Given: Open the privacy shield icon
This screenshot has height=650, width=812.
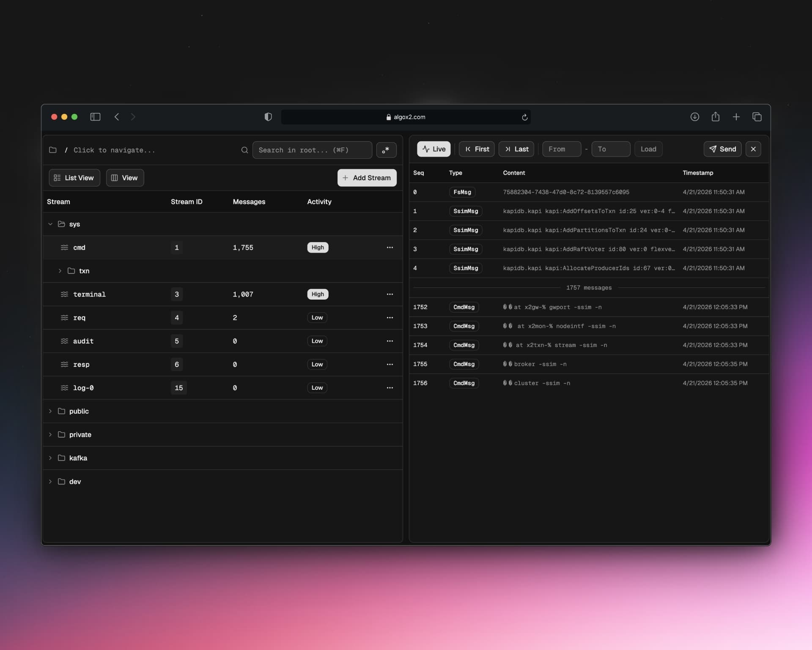Looking at the screenshot, I should click(268, 117).
